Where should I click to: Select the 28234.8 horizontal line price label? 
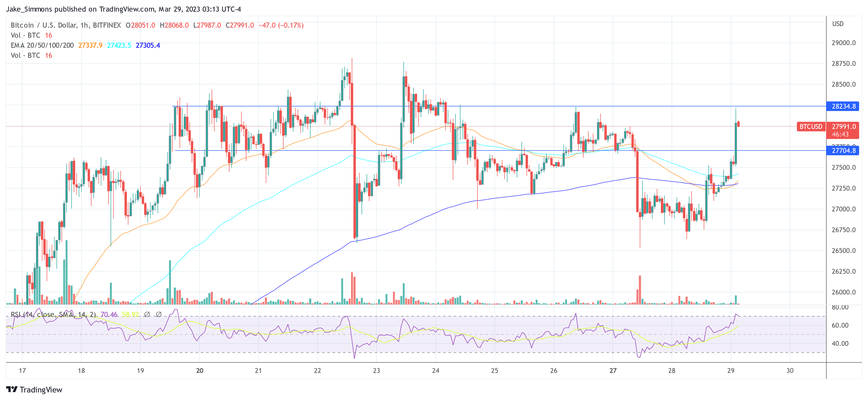(x=843, y=106)
